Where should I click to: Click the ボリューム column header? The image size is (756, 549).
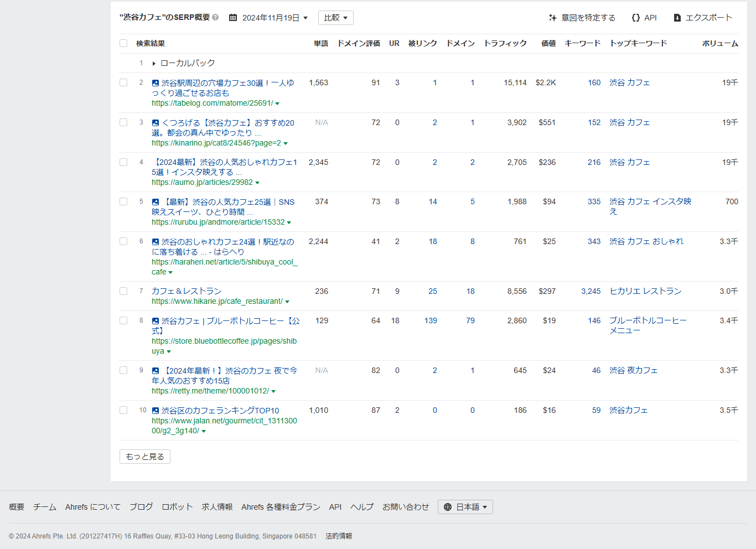[x=720, y=43]
